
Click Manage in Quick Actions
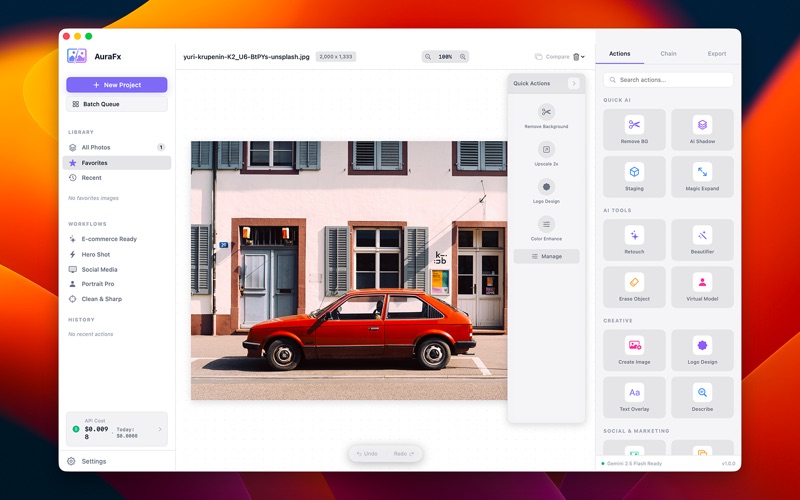coord(546,256)
